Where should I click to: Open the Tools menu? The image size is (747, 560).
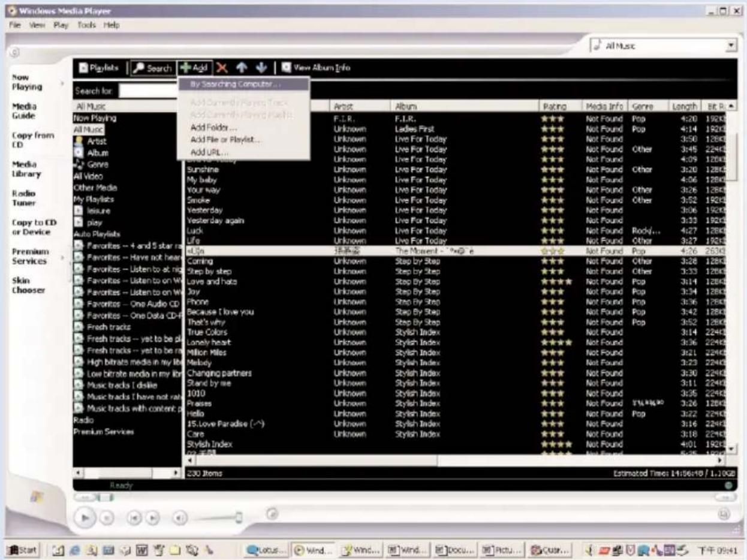87,25
